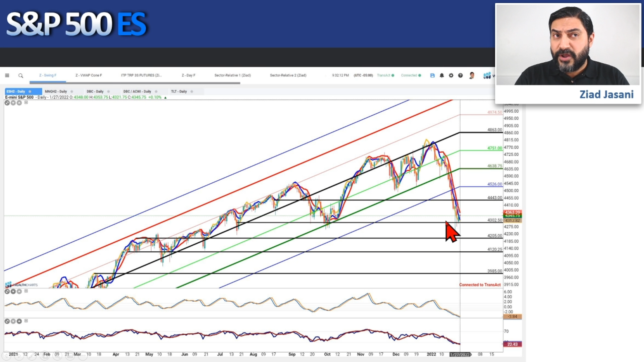Viewport: 644px width, 362px height.
Task: Click the -3.84 oscillator value tag
Action: click(512, 317)
